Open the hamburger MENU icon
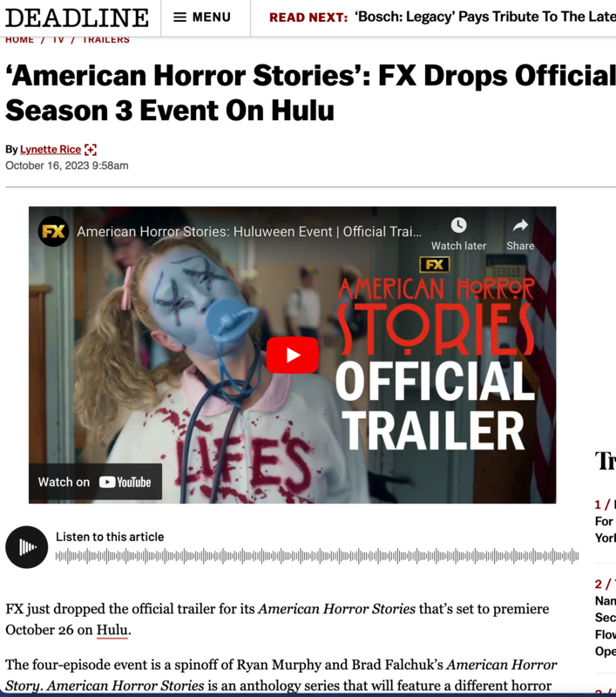The width and height of the screenshot is (616, 697). (179, 17)
